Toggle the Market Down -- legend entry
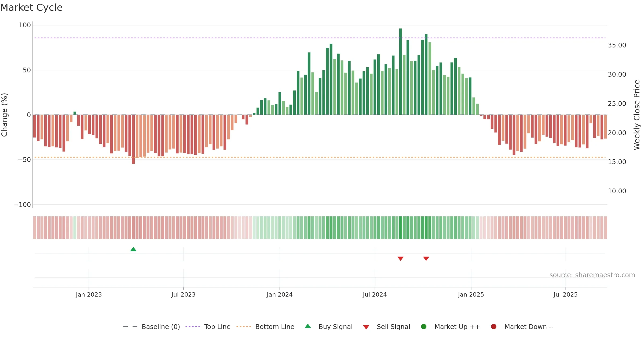Screen dimensions: 644x362 [522, 327]
